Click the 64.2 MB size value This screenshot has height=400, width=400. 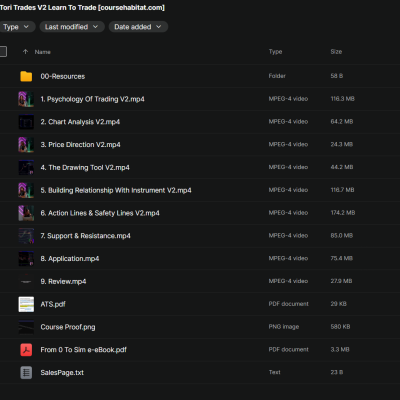tap(342, 122)
